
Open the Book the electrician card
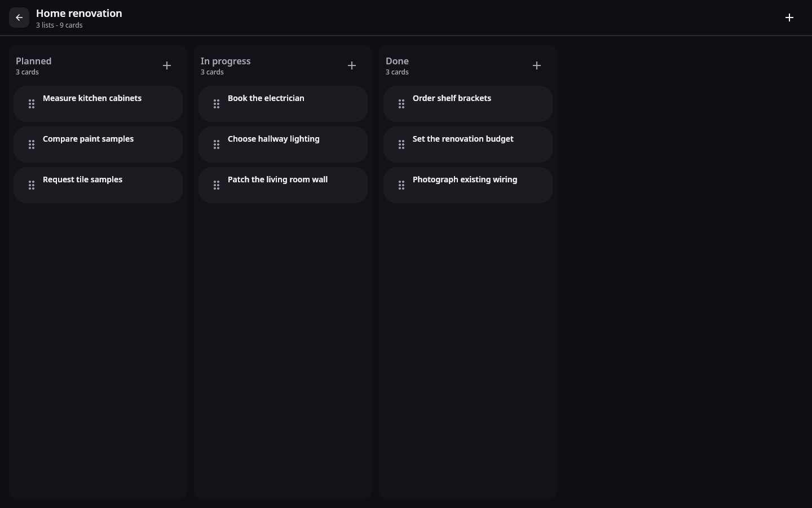283,104
